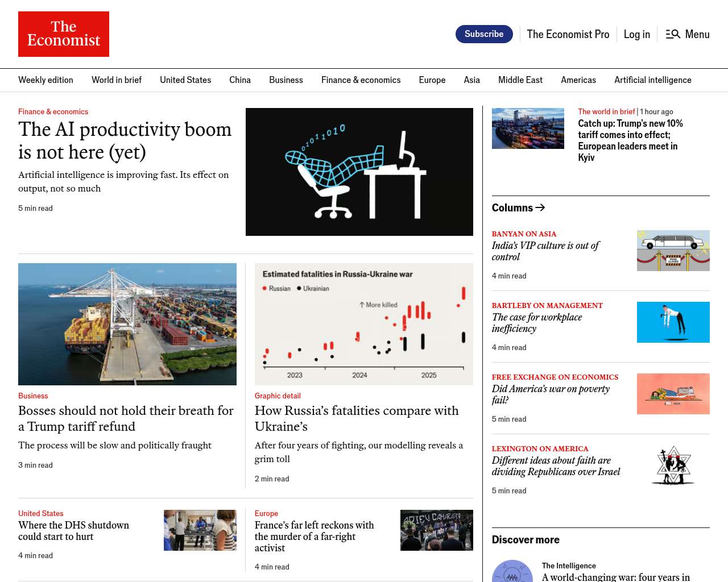Open The Intelligence podcast icon
The image size is (728, 582).
click(512, 571)
